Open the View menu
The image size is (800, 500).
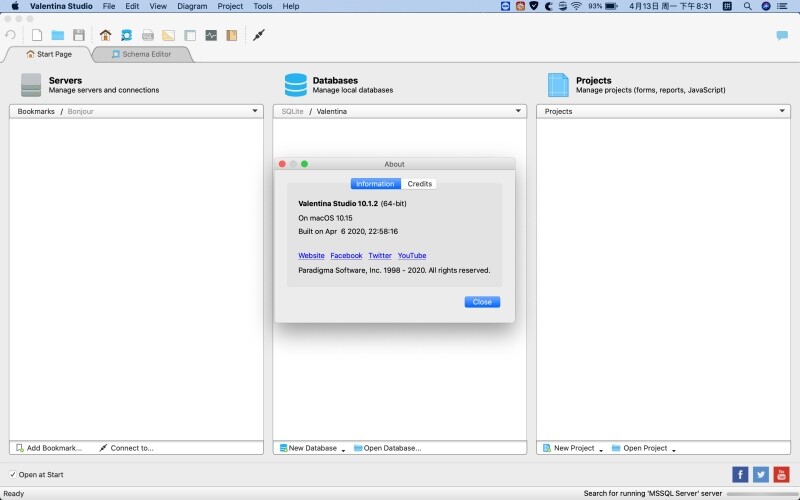tap(158, 6)
